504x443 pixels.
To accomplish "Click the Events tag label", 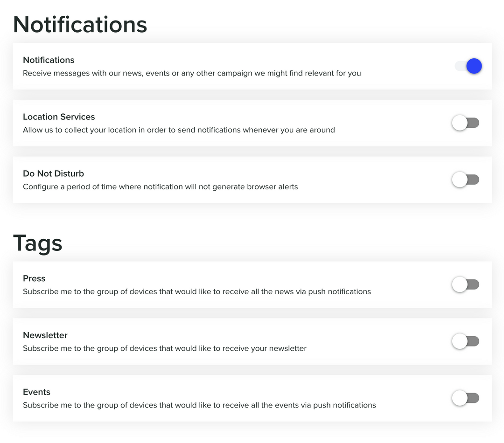I will [36, 392].
